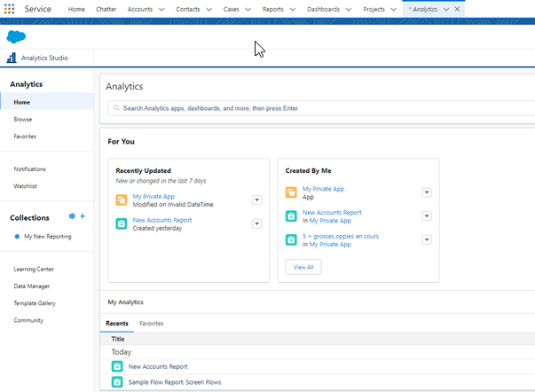The width and height of the screenshot is (535, 392).
Task: Open My Private App link in Recently Updated
Action: [153, 196]
